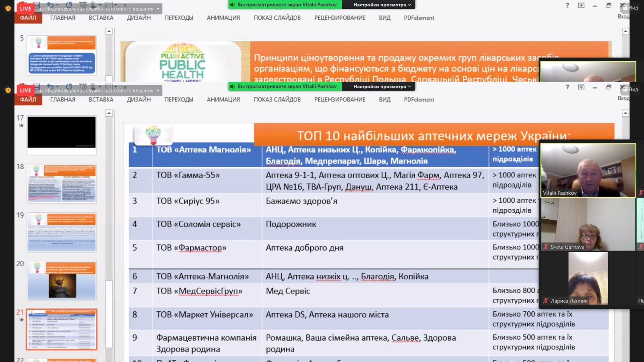The image size is (644, 362).
Task: Click the Вход sign-in link in lower window
Action: [x=623, y=98]
